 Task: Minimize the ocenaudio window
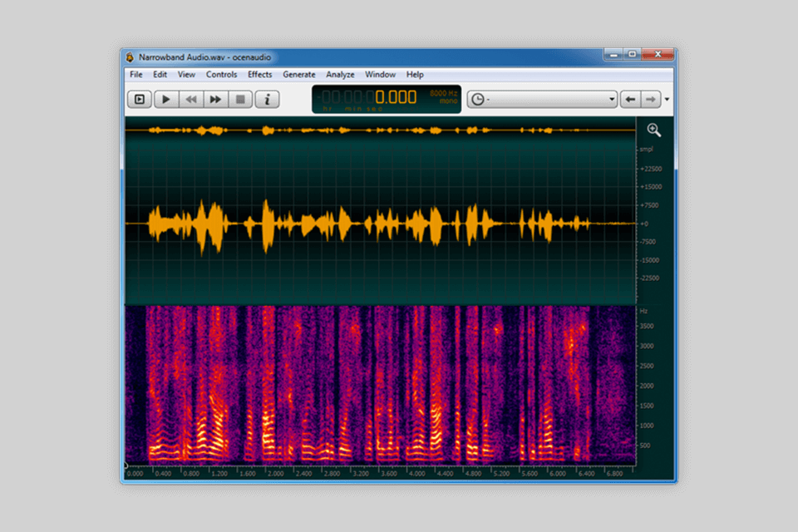click(613, 54)
